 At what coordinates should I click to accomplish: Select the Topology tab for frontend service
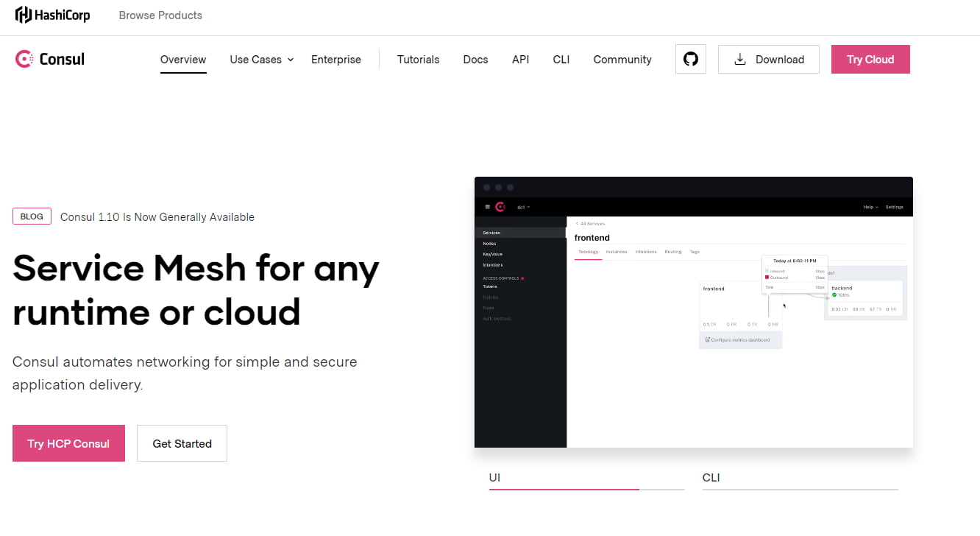588,252
